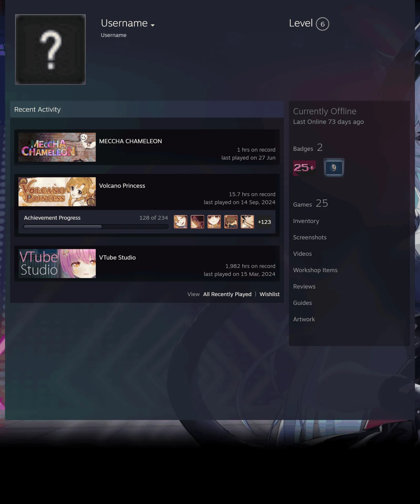Click the VTube Studio title link
The height and width of the screenshot is (504, 420).
tap(117, 258)
